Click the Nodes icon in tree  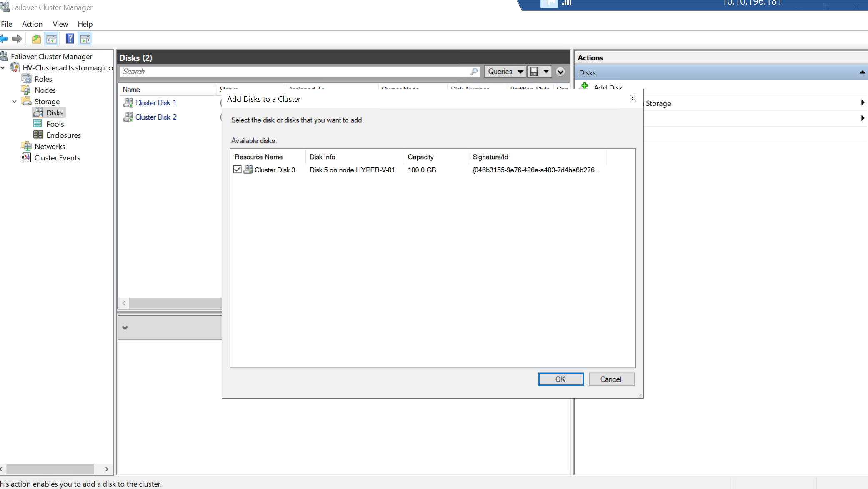[x=27, y=90]
